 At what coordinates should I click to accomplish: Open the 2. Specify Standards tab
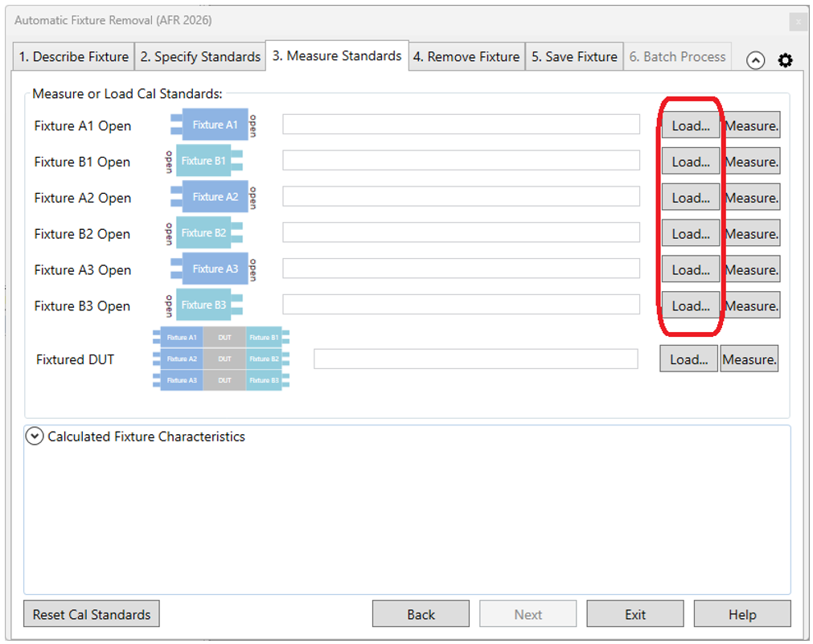[x=200, y=57]
